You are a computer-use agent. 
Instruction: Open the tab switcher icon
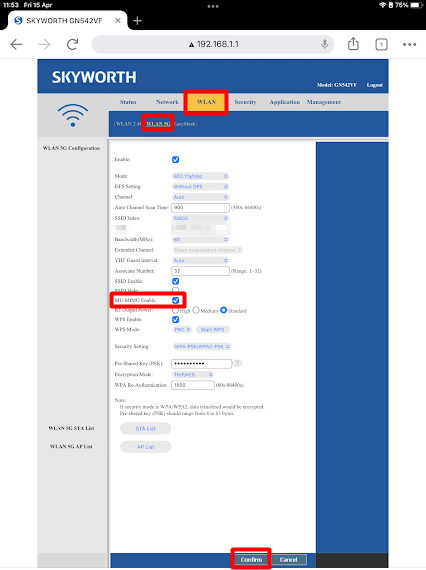tap(381, 45)
